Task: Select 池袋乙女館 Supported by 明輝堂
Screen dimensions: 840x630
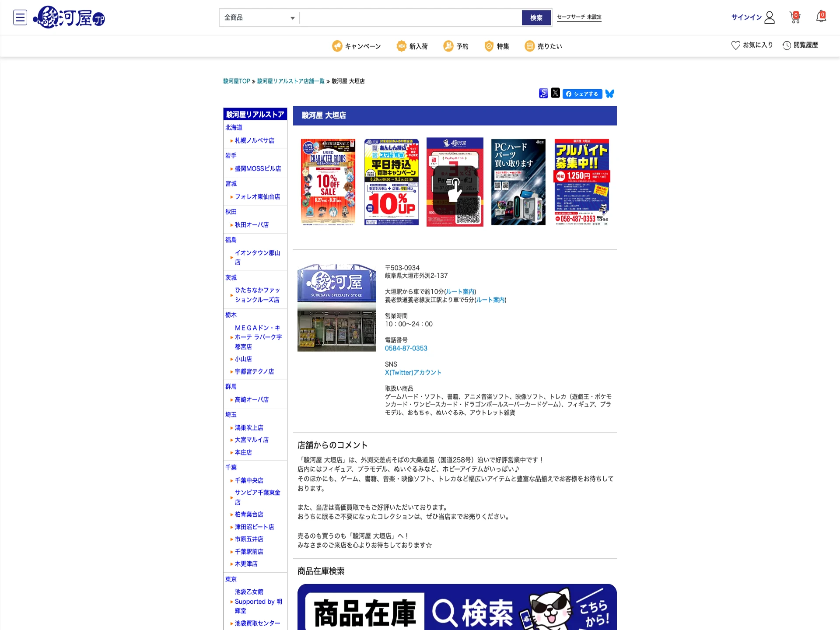Action: [259, 601]
